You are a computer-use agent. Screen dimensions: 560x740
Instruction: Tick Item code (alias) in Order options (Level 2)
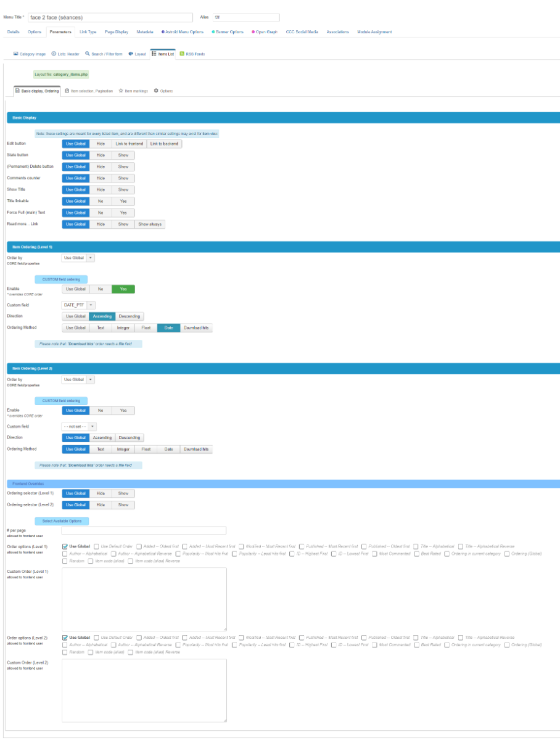pyautogui.click(x=90, y=652)
